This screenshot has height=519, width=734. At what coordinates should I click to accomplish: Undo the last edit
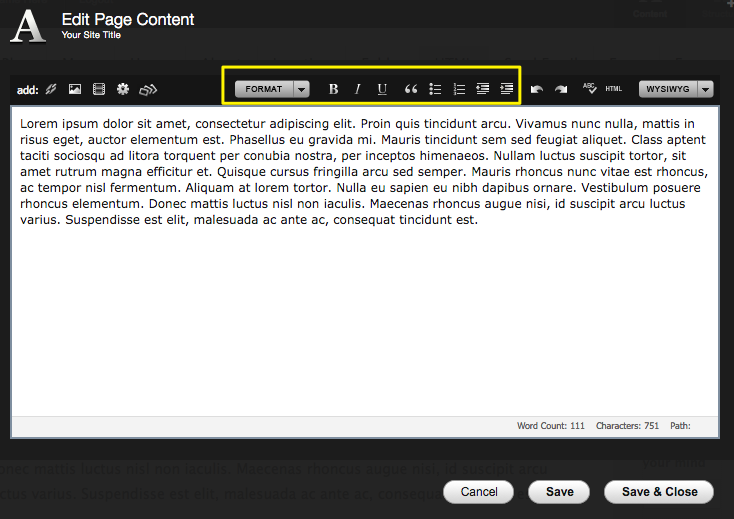(x=537, y=89)
